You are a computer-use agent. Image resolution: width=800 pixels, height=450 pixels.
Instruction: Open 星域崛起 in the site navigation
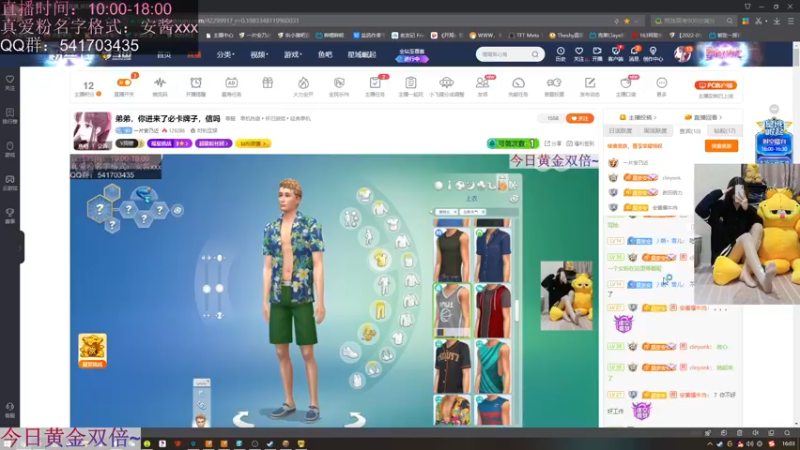[362, 55]
